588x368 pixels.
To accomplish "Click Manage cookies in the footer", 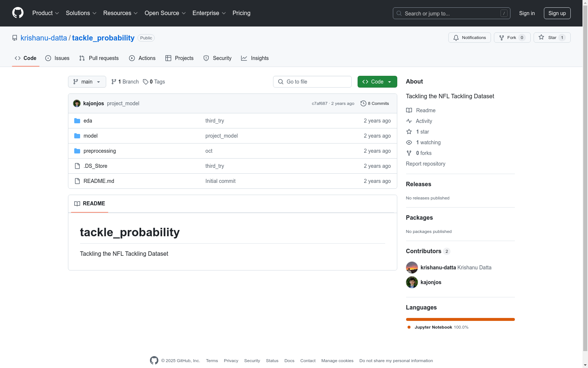I will pyautogui.click(x=337, y=361).
